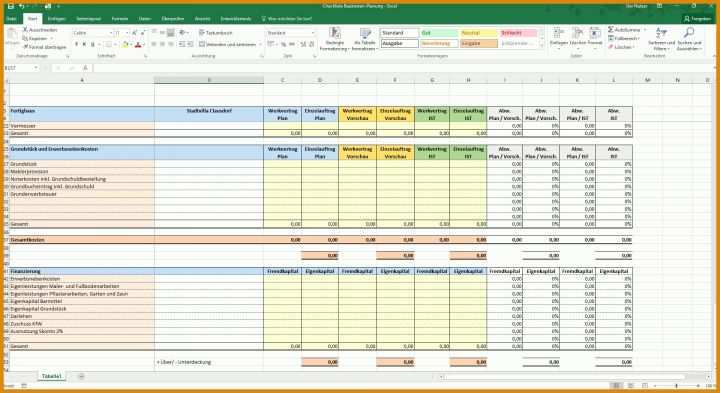Screen dimensions: 720x393
Task: Toggle italic formatting
Action: 84,45
